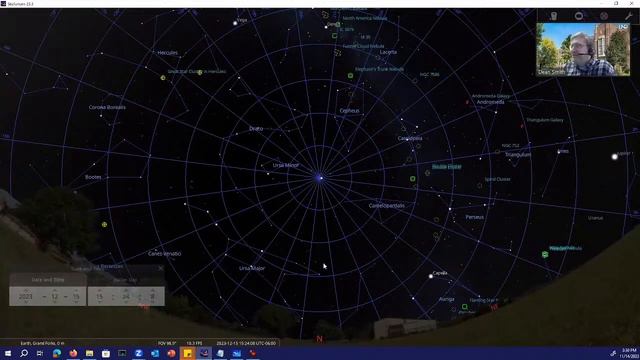640x360 pixels.
Task: Click the Corona Borealis label
Action: (x=107, y=107)
